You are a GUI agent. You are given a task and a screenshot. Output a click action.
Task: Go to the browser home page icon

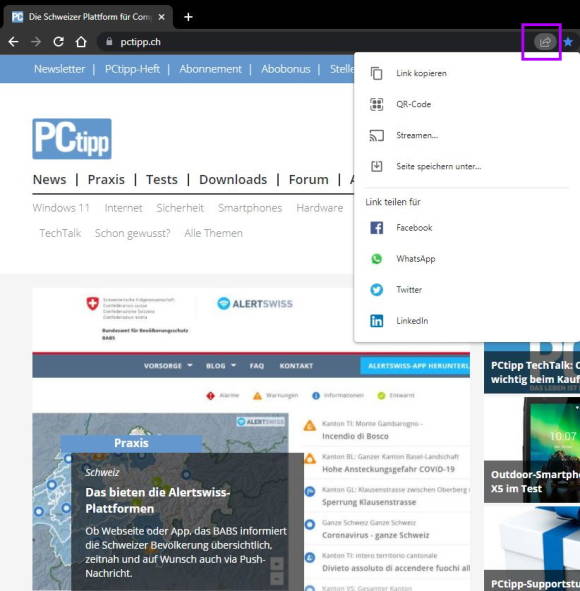click(x=81, y=41)
